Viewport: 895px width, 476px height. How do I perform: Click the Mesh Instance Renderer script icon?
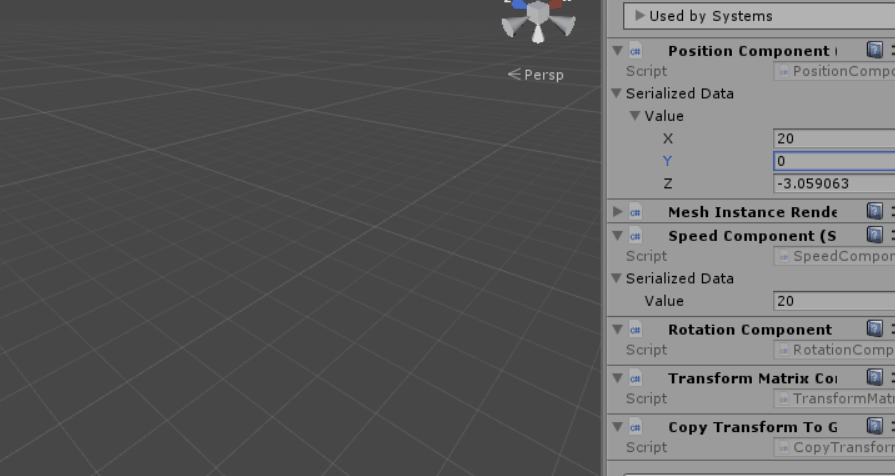[x=635, y=212]
